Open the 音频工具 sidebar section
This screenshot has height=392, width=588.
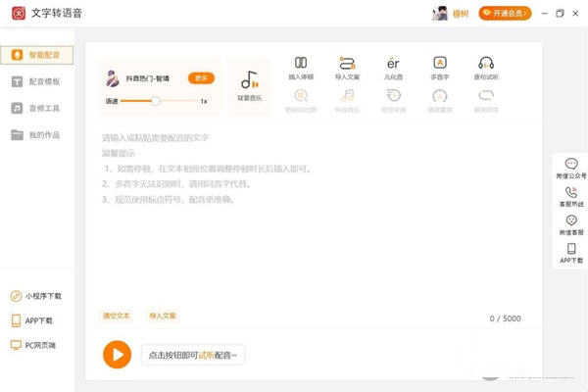37,109
